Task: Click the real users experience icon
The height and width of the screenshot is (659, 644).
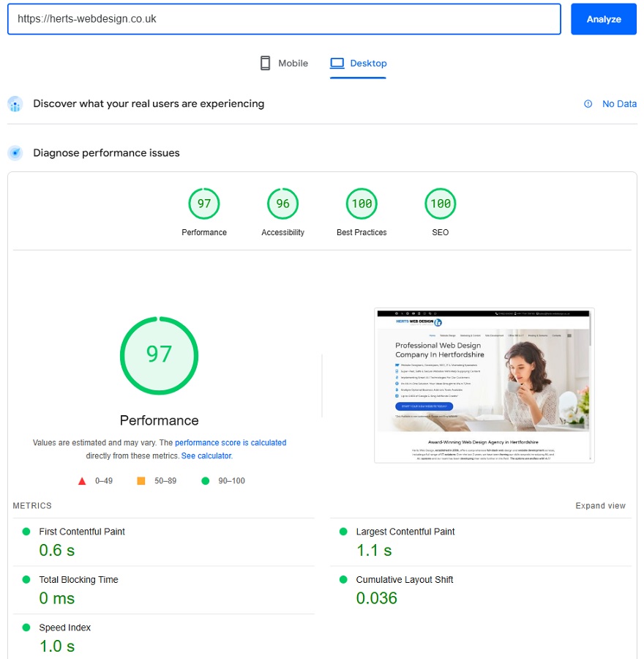Action: pos(15,104)
